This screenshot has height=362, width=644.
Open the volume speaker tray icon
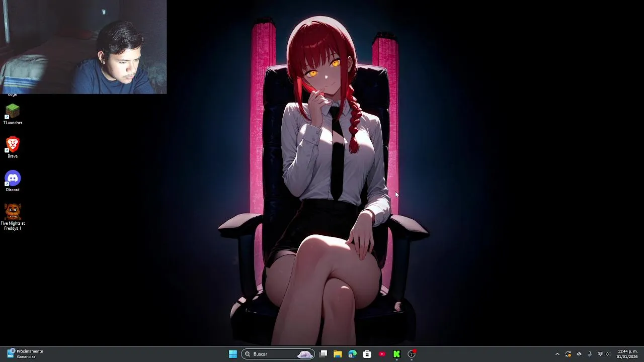point(608,354)
